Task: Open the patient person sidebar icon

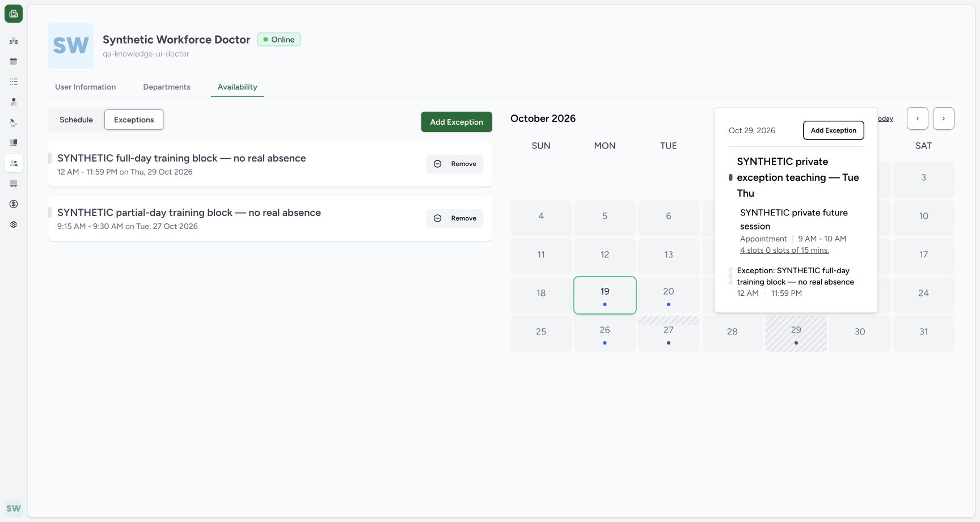Action: click(x=14, y=102)
